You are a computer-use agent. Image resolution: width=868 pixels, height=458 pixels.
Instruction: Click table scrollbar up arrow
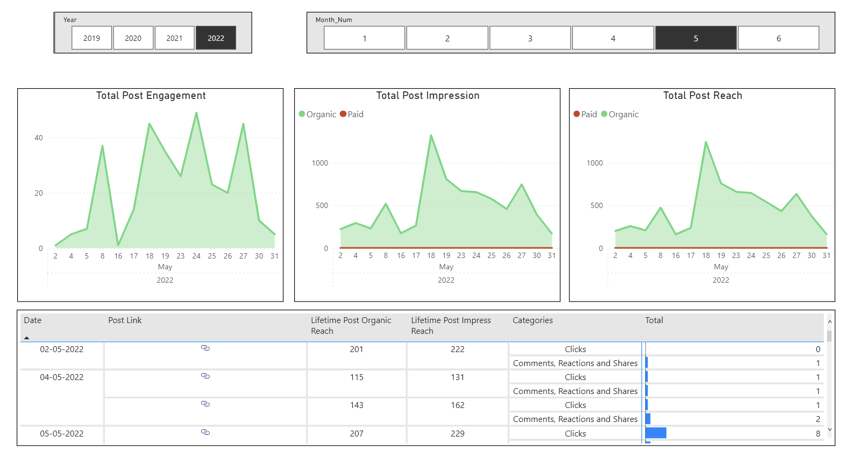tap(830, 321)
